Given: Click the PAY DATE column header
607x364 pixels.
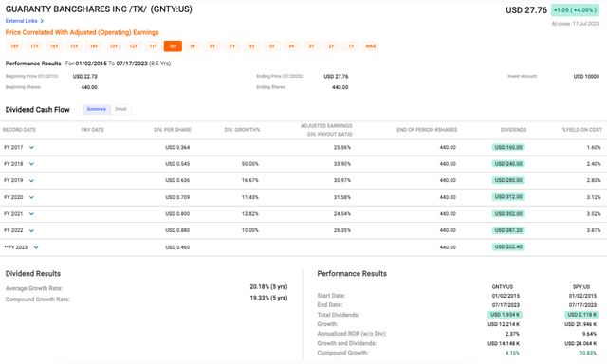Looking at the screenshot, I should (93, 130).
